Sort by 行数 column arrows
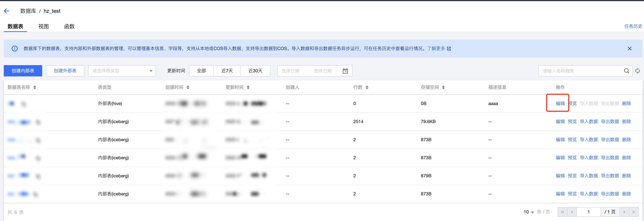 pos(367,87)
